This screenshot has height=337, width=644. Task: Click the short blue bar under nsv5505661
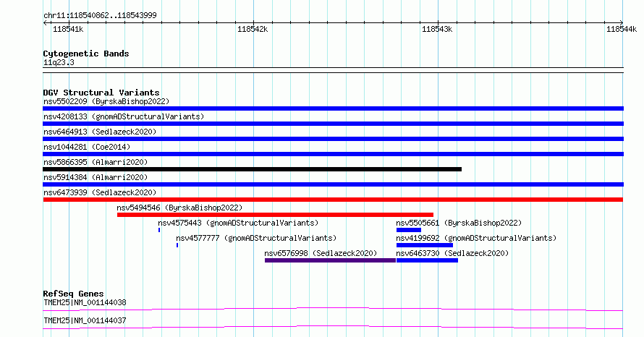[409, 230]
